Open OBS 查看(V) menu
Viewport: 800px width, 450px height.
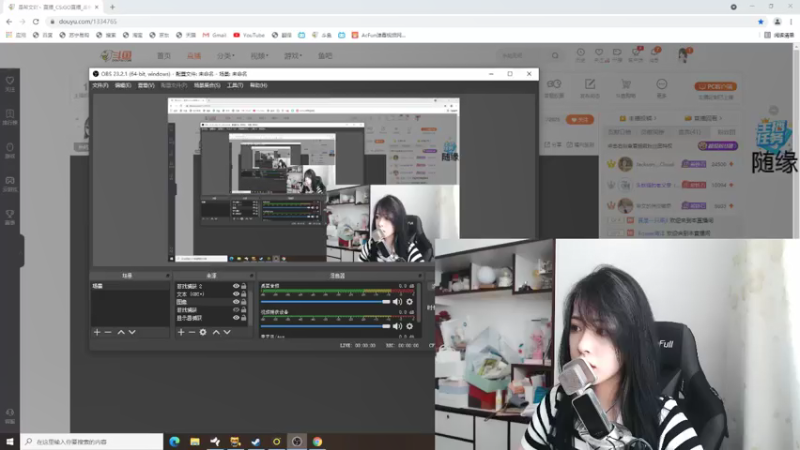click(146, 85)
